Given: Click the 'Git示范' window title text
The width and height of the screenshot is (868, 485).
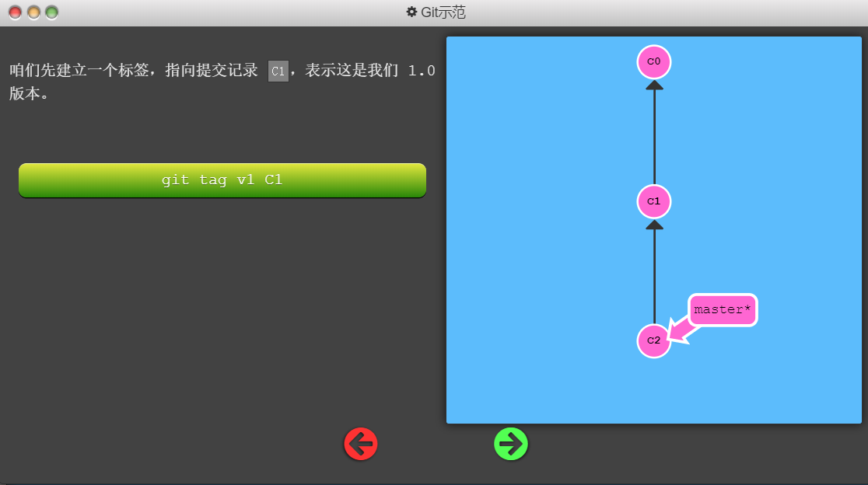Looking at the screenshot, I should click(x=443, y=12).
